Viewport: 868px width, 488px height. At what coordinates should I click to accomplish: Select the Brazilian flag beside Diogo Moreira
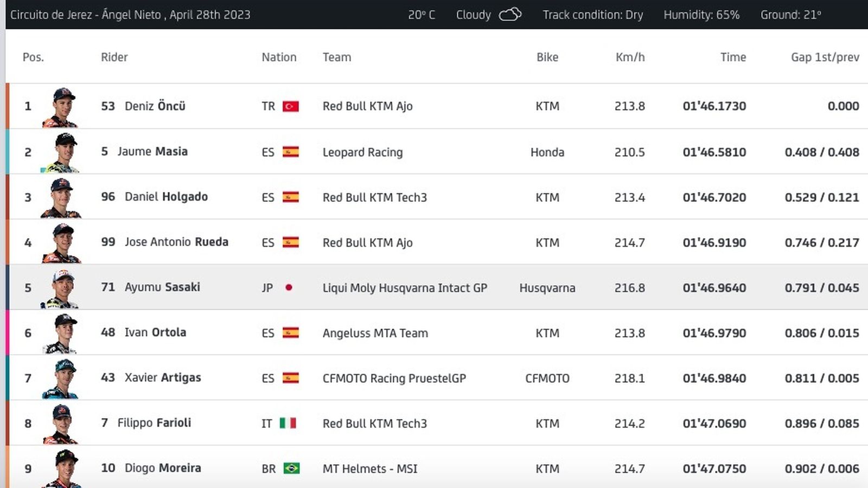pos(292,468)
